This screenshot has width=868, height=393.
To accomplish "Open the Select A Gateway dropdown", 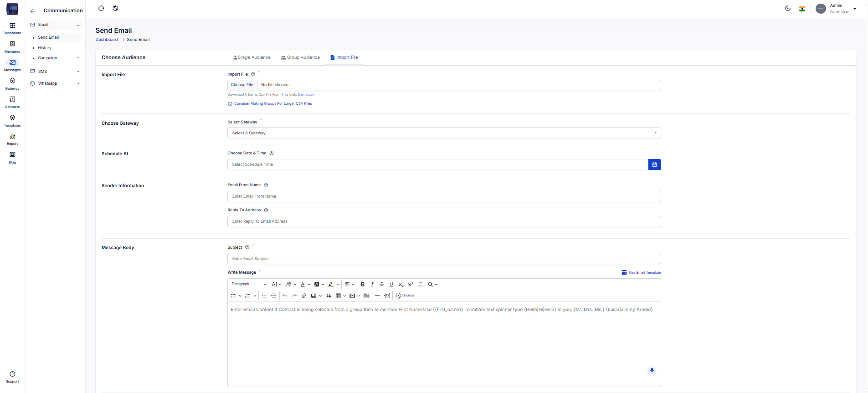I will click(x=444, y=133).
